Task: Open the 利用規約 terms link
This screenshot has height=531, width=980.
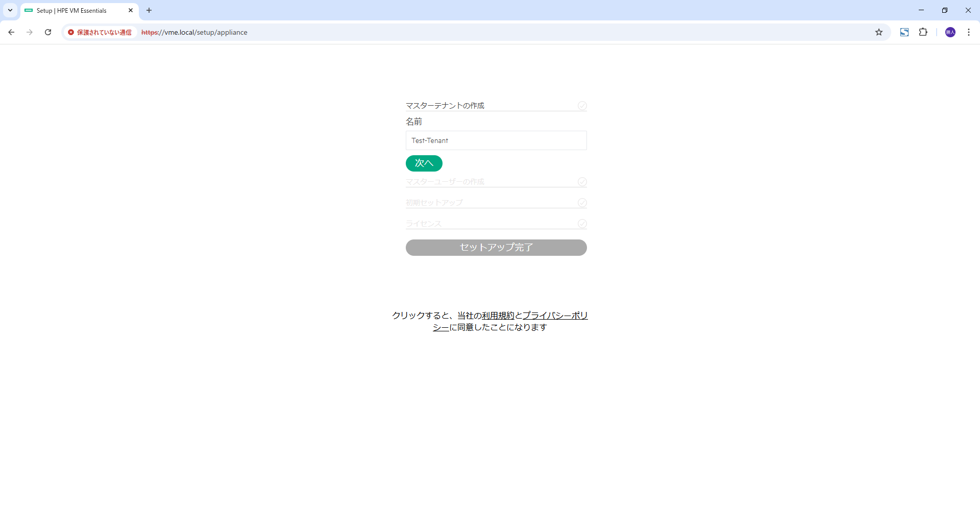Action: tap(498, 316)
